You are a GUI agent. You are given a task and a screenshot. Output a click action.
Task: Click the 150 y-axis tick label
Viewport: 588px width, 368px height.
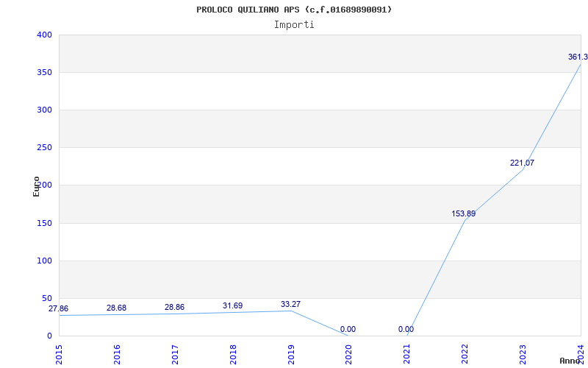pos(44,223)
